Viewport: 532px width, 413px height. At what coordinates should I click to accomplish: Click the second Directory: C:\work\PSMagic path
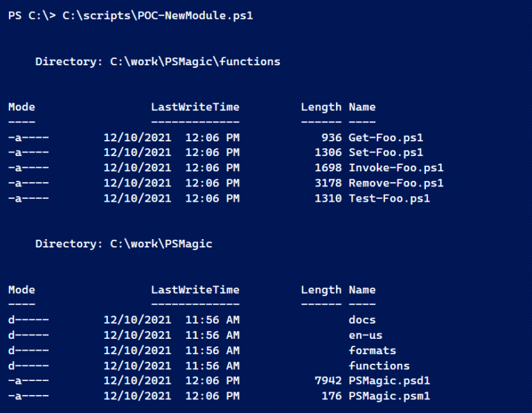(x=161, y=244)
